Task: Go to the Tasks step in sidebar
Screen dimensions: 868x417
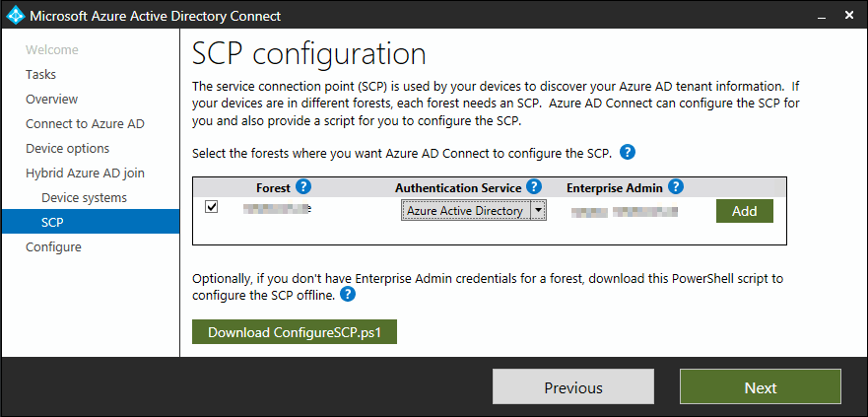Action: (x=41, y=74)
